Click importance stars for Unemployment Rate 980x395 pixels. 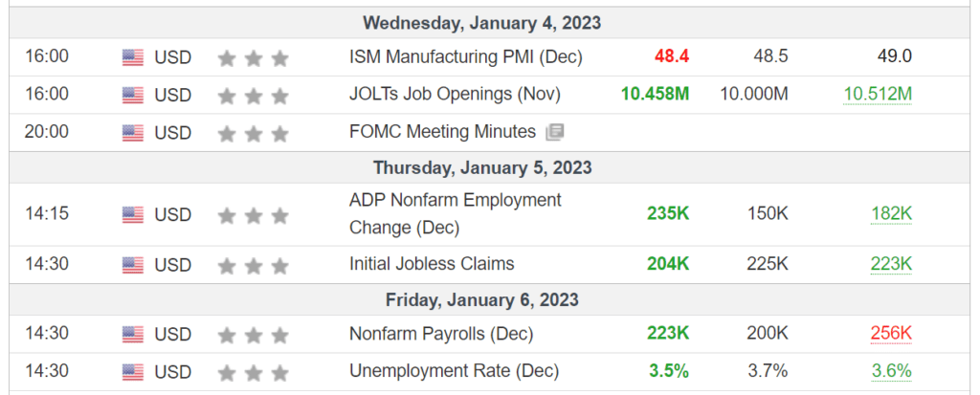253,373
